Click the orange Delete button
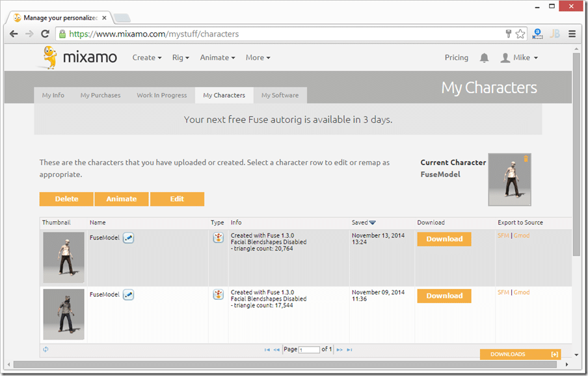The height and width of the screenshot is (376, 588). [x=66, y=199]
